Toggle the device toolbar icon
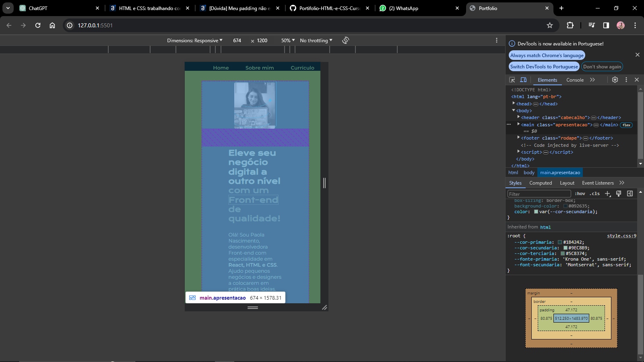 coord(523,80)
